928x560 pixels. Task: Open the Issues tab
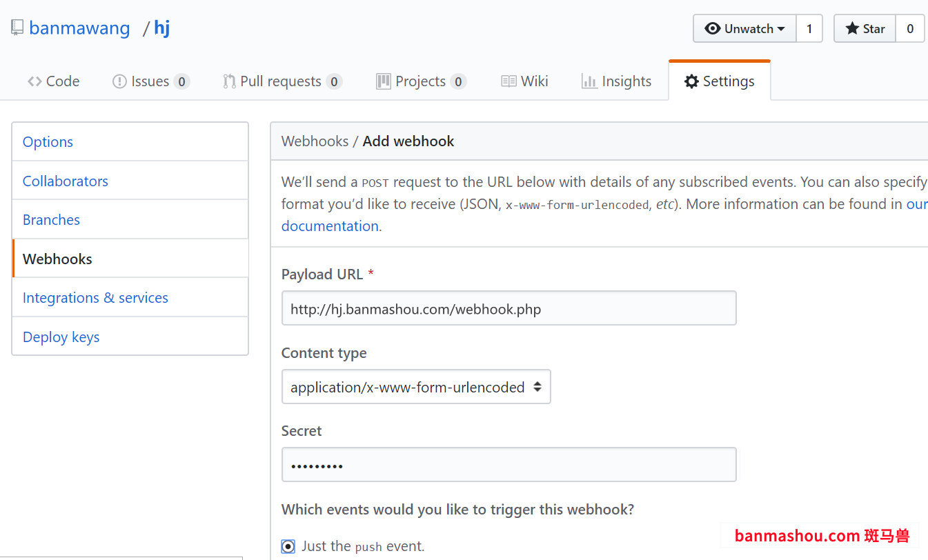point(151,81)
